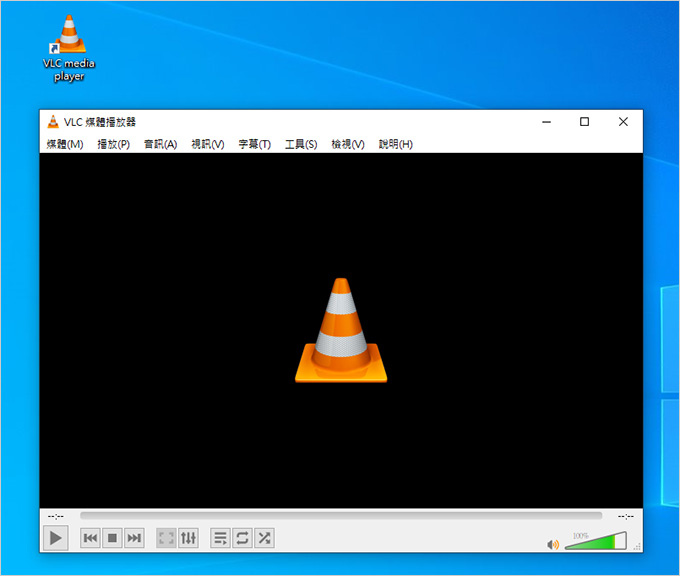The image size is (680, 576).
Task: Minimize the VLC window
Action: point(546,122)
